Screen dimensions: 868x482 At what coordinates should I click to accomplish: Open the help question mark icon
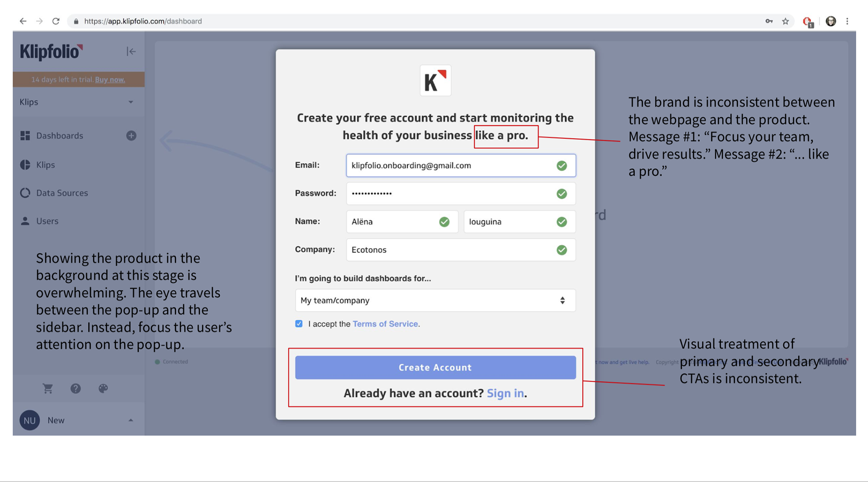click(75, 388)
